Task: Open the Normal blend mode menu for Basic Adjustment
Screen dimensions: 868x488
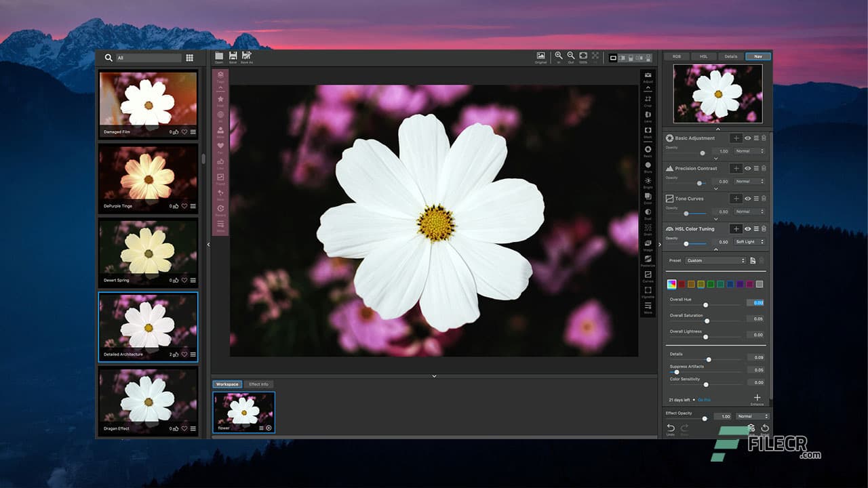Action: click(x=749, y=150)
